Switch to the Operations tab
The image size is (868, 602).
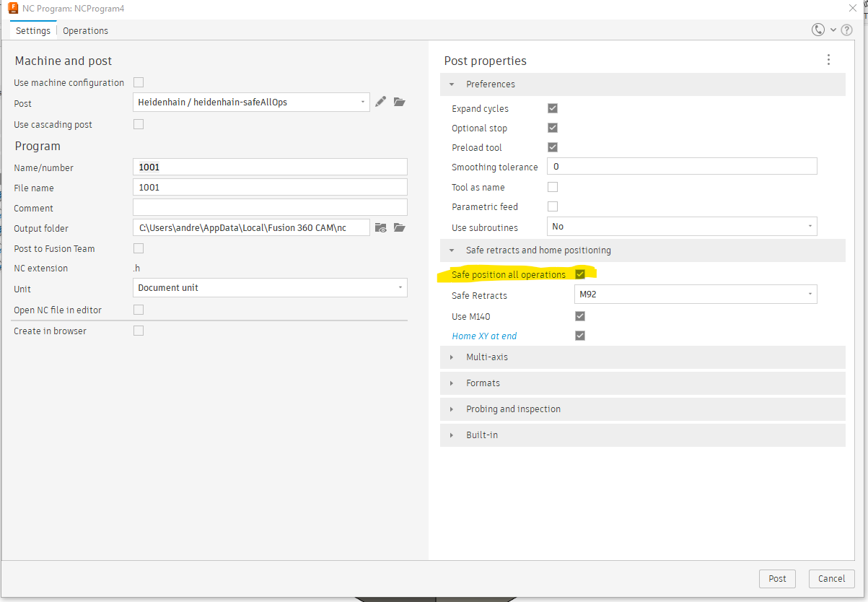point(85,31)
